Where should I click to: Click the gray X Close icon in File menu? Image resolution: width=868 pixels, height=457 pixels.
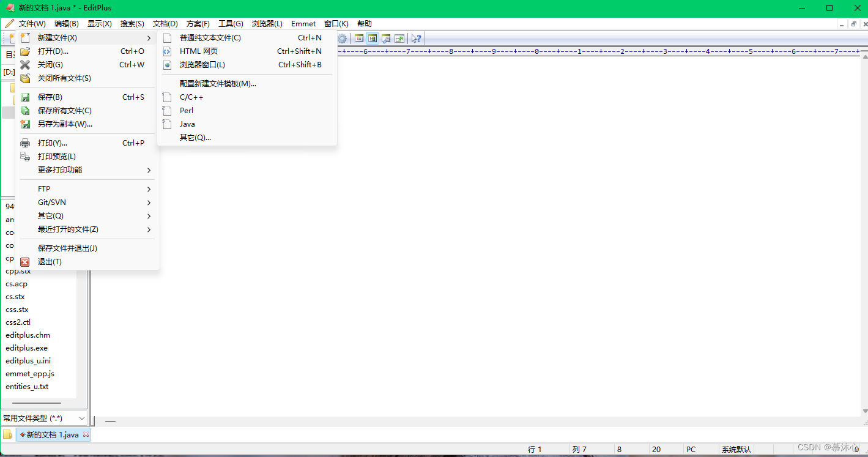tap(25, 65)
